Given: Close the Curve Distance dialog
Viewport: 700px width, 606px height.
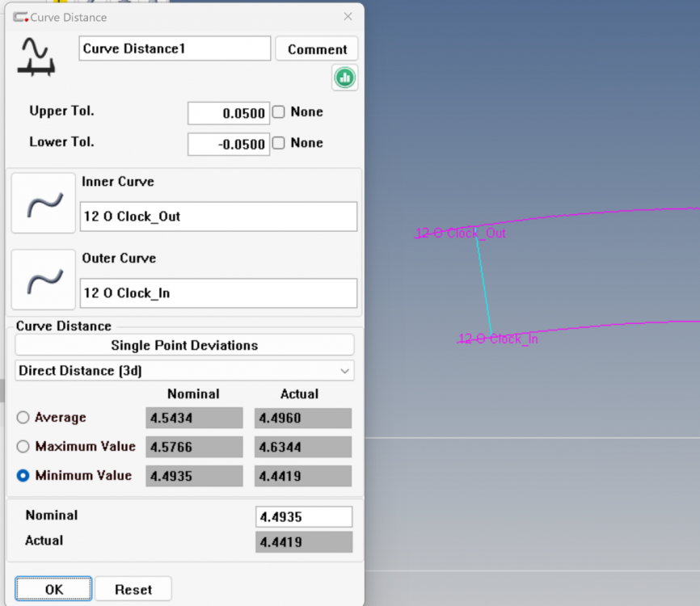Looking at the screenshot, I should click(x=348, y=16).
